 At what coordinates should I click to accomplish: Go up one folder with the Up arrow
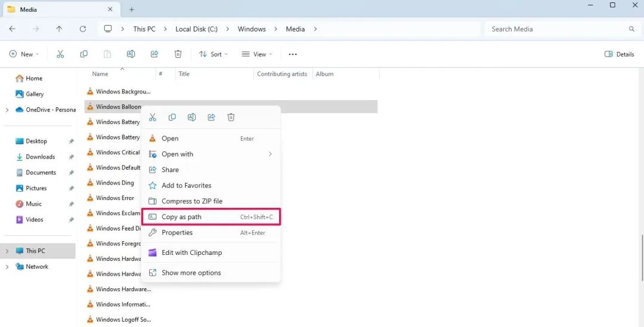(59, 29)
